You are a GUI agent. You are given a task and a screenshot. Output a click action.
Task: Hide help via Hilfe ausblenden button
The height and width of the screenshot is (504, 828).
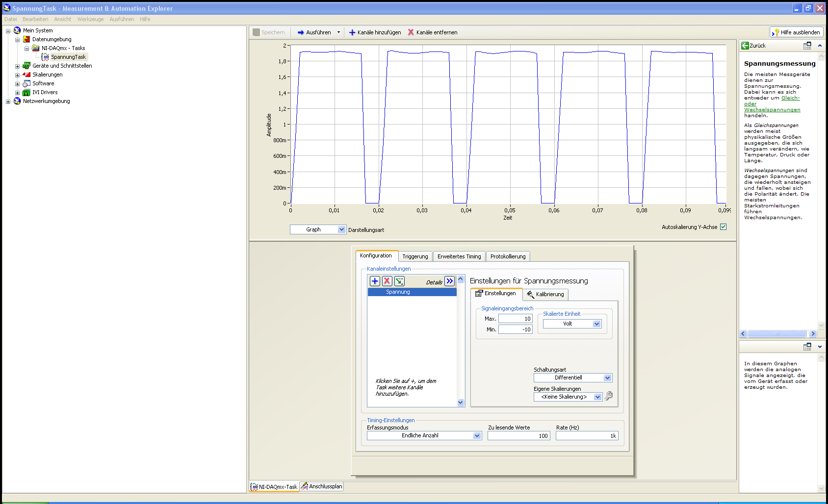coord(796,32)
